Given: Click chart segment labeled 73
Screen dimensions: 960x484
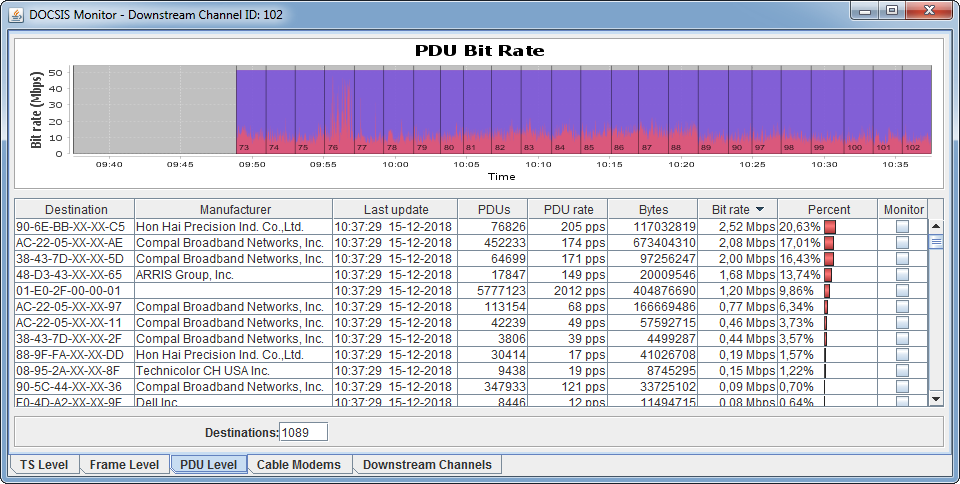Looking at the screenshot, I should 251,110.
